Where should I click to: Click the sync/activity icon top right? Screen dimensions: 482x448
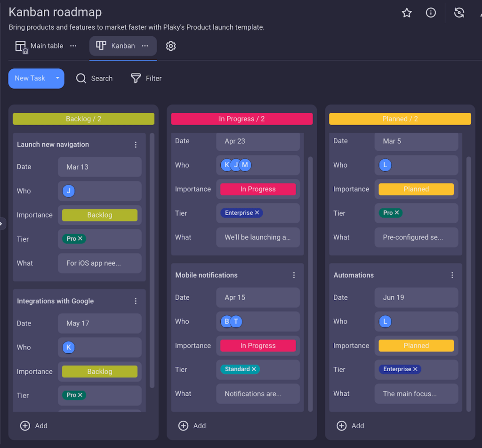click(x=459, y=13)
